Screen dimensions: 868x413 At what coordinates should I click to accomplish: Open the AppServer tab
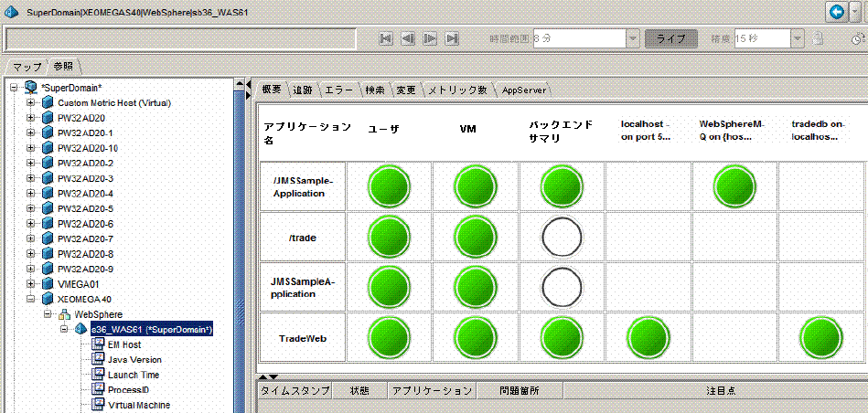tap(524, 90)
